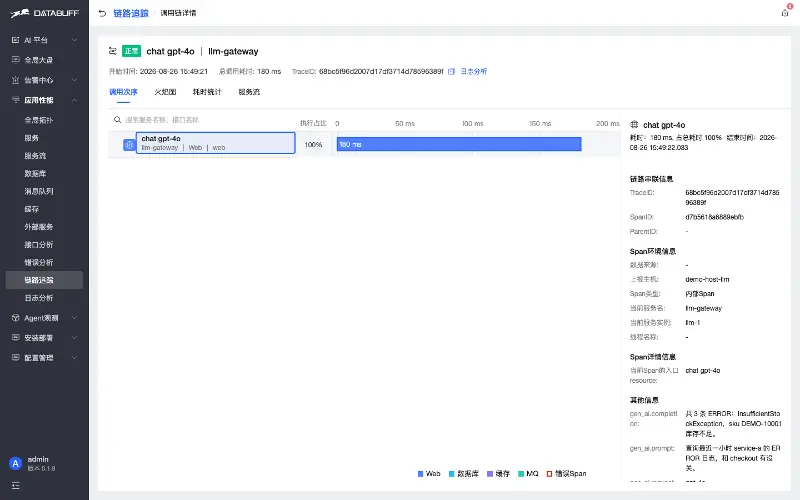This screenshot has width=800, height=500.
Task: Click the DATABUFF logo
Action: click(45, 13)
